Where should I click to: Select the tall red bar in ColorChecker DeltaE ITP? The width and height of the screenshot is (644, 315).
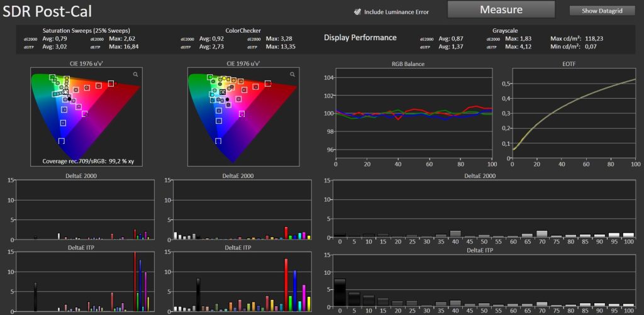pyautogui.click(x=286, y=285)
